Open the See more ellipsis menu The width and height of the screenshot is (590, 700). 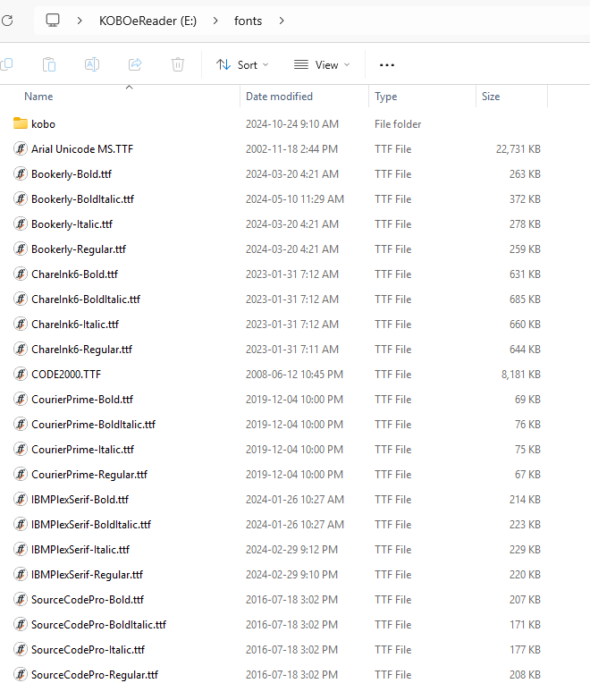click(x=387, y=65)
